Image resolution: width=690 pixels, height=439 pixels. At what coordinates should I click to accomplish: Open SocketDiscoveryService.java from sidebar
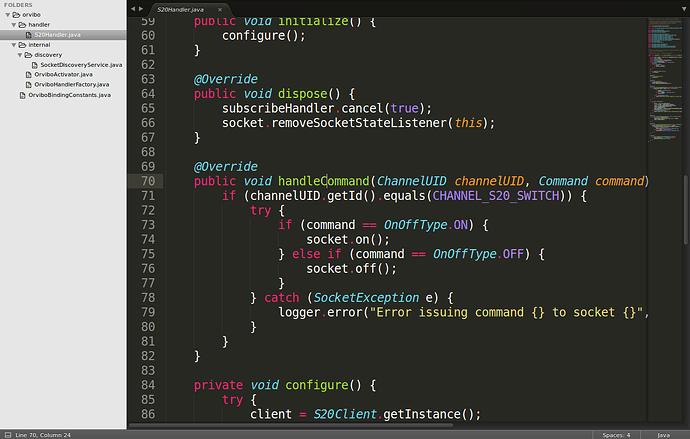(x=81, y=64)
